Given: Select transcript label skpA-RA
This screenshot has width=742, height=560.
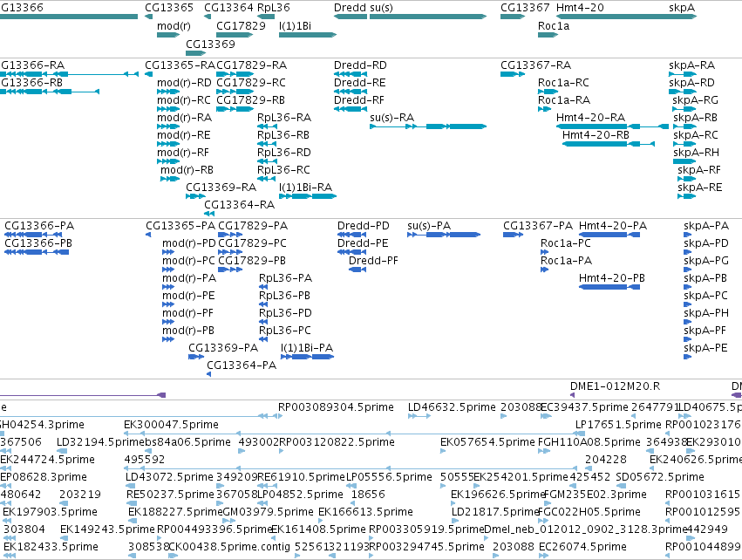Looking at the screenshot, I should coord(691,65).
